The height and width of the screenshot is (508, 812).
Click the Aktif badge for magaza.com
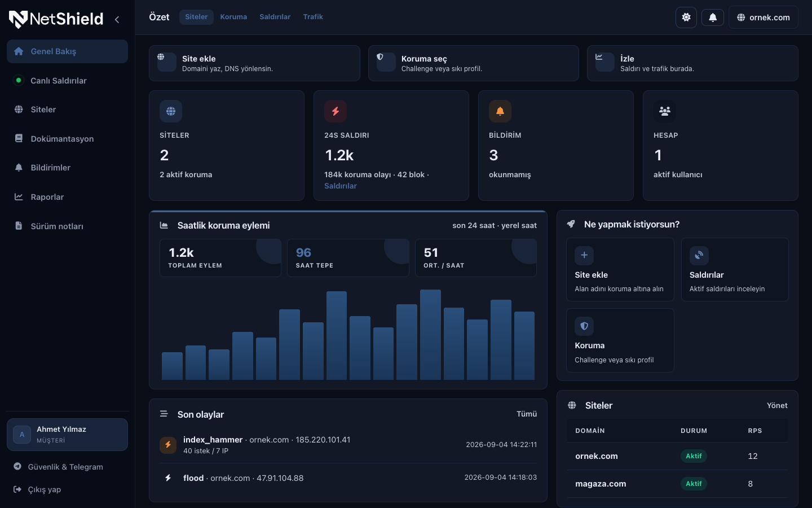point(694,484)
